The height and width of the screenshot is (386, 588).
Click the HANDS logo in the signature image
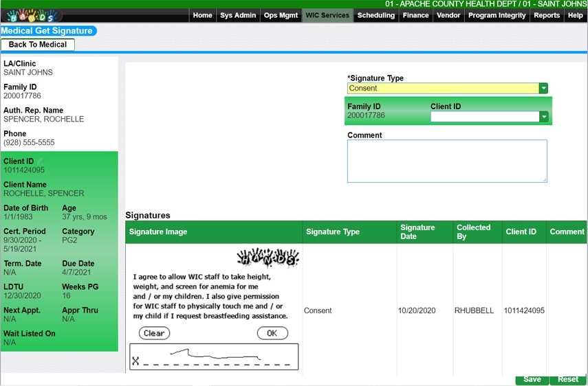point(268,258)
